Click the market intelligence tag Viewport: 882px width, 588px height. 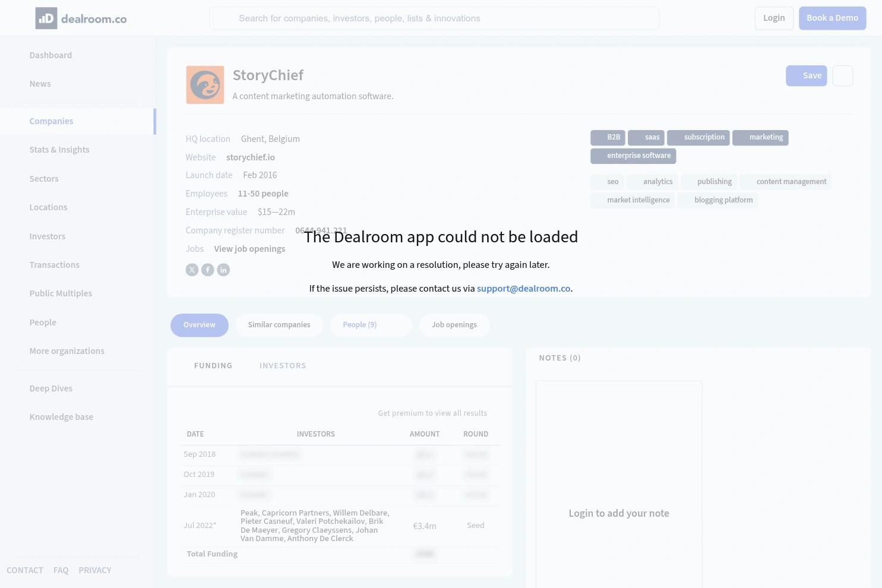tap(633, 200)
